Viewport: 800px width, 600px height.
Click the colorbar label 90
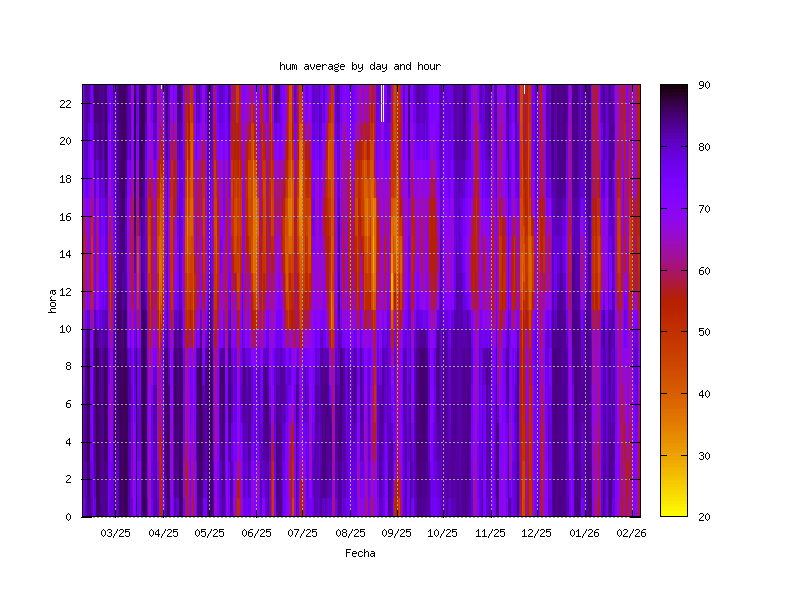(704, 86)
